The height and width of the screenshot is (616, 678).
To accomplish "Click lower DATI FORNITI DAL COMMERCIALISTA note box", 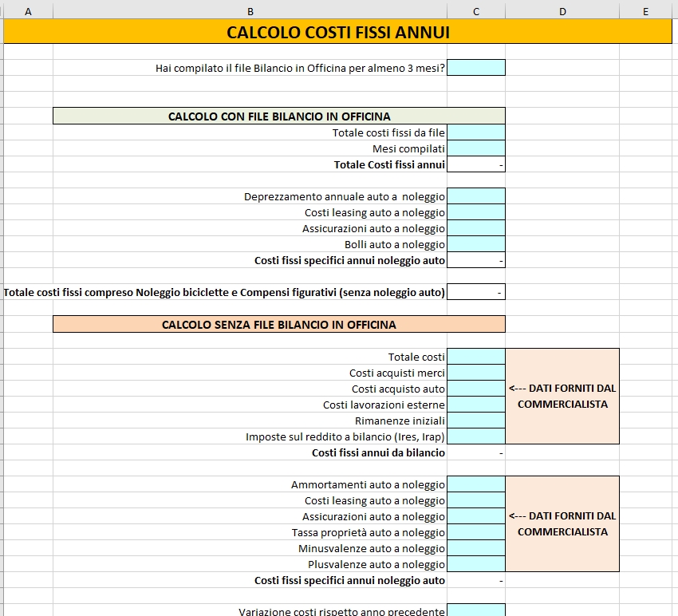I will tap(562, 524).
